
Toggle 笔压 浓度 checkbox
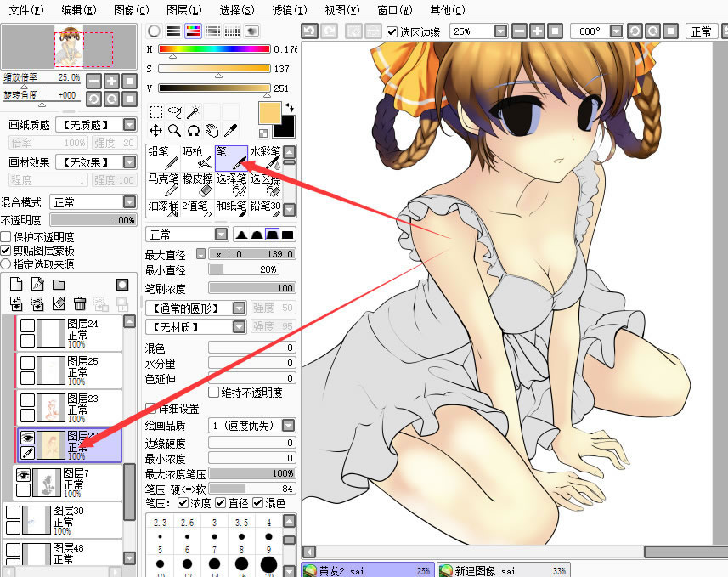[x=183, y=503]
